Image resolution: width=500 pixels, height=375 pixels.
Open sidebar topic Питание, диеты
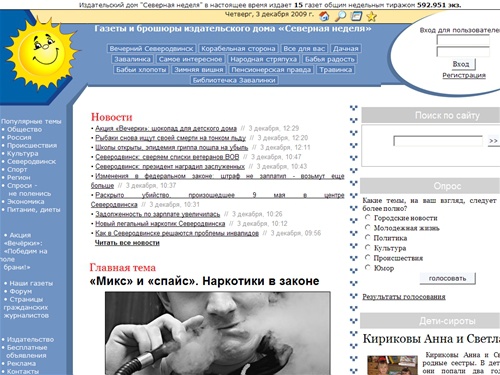(34, 209)
